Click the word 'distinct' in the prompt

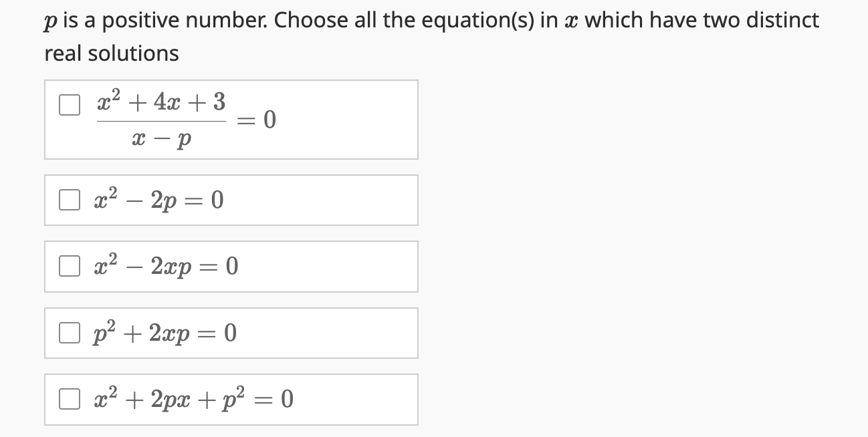pos(784,20)
